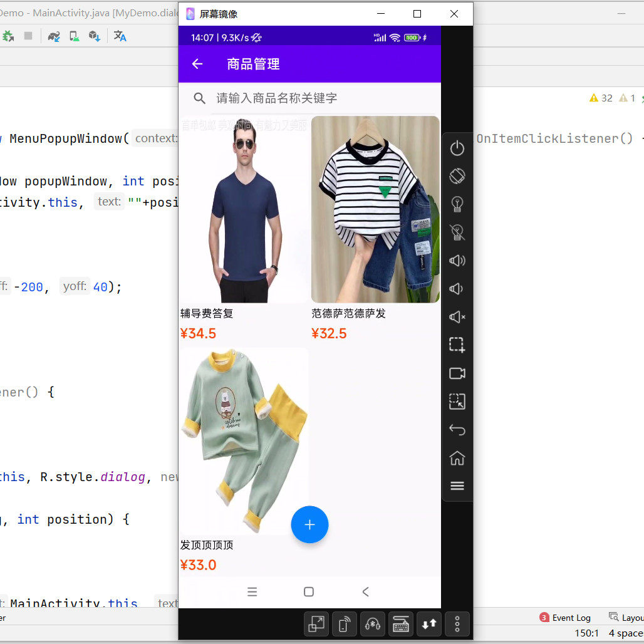Tap the back navigation arrow in the sidebar
The image size is (644, 644).
pos(457,430)
